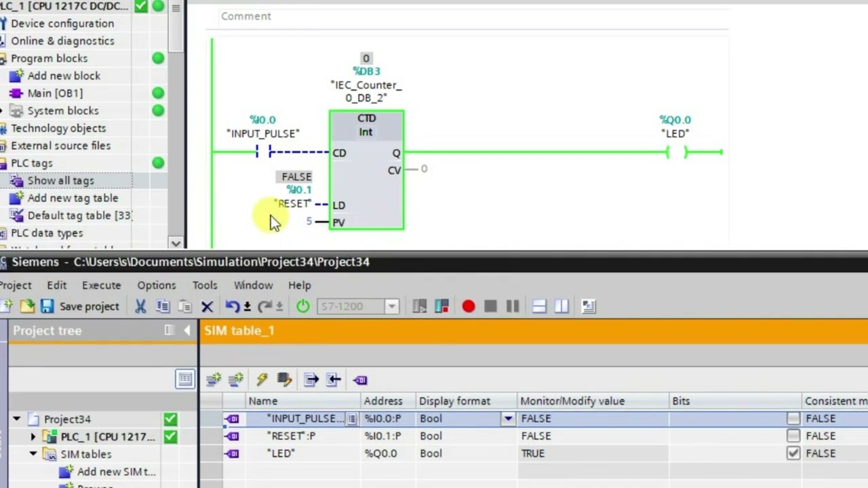The image size is (868, 488).
Task: Click Add new SIM table item
Action: (x=116, y=472)
